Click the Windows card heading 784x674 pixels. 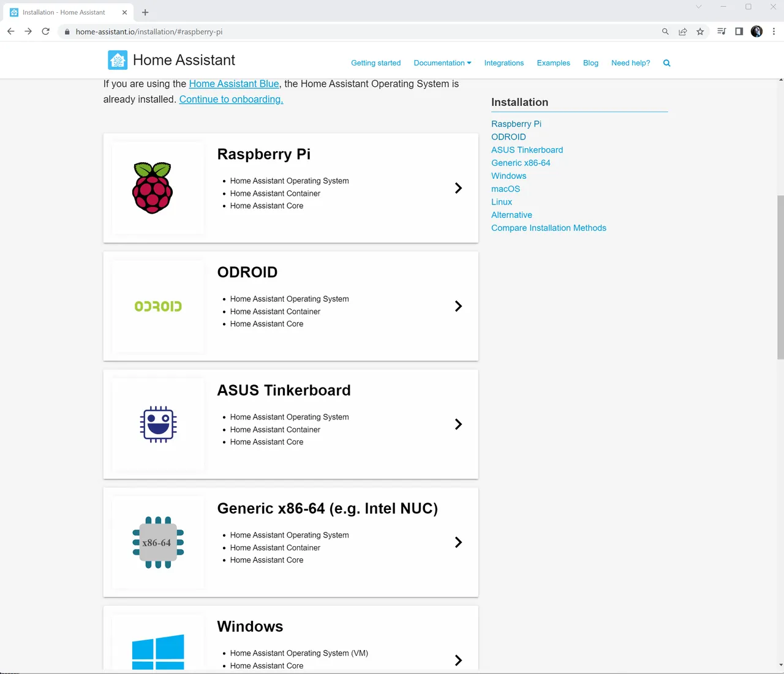250,627
